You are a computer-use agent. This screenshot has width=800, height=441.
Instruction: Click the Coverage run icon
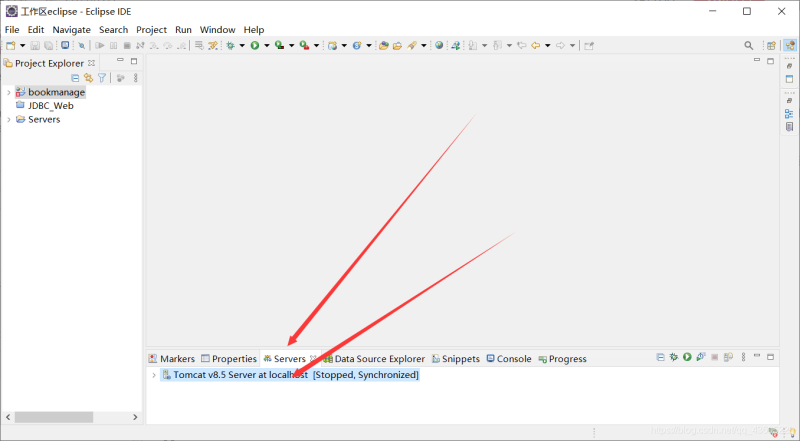[x=279, y=45]
